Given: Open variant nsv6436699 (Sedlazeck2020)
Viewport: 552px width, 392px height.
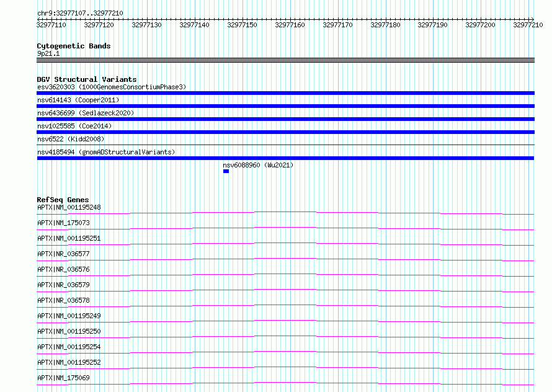Looking at the screenshot, I should 86,113.
